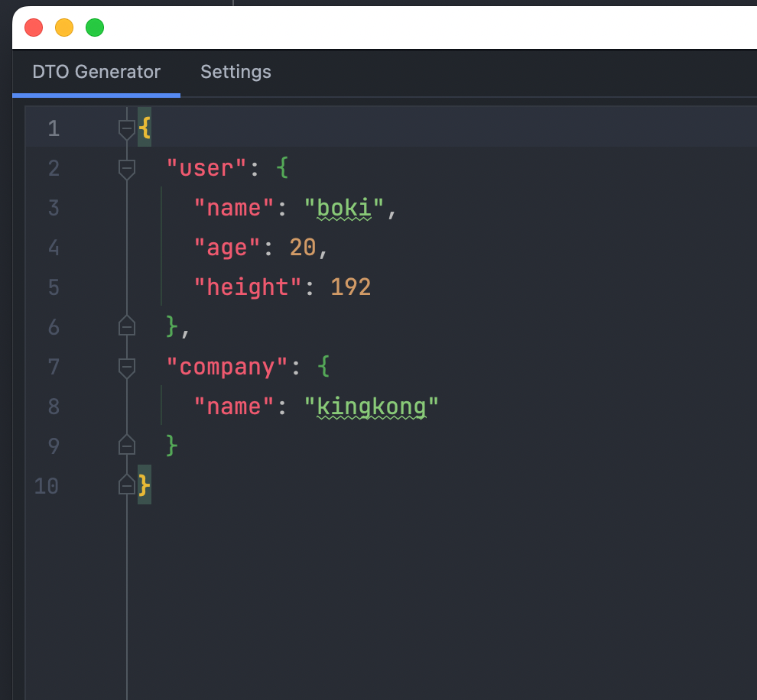Click the "height" key text

tap(247, 287)
